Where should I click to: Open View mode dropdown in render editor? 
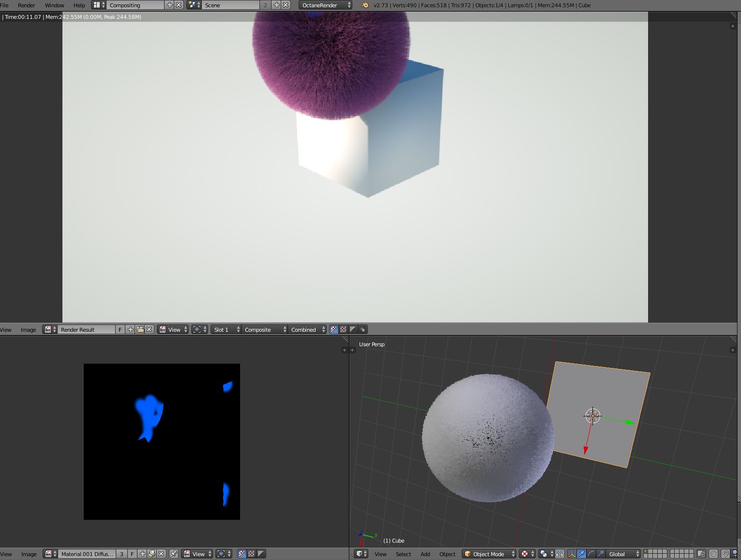(173, 329)
